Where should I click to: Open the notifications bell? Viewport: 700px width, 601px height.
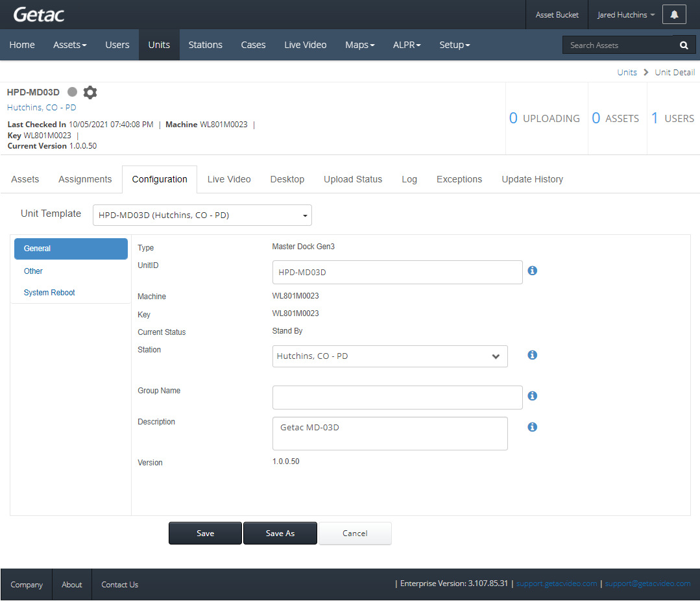[674, 15]
